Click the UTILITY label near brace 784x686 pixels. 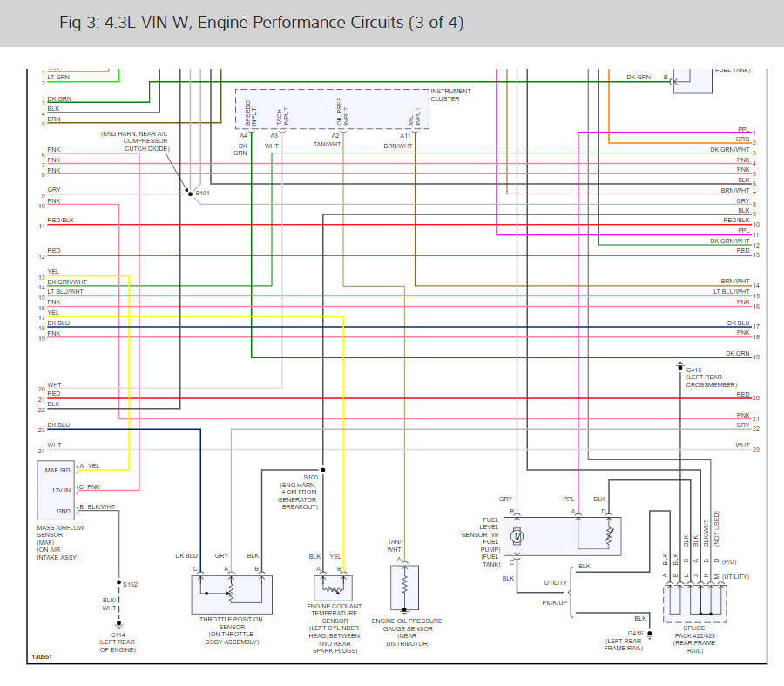(x=556, y=583)
